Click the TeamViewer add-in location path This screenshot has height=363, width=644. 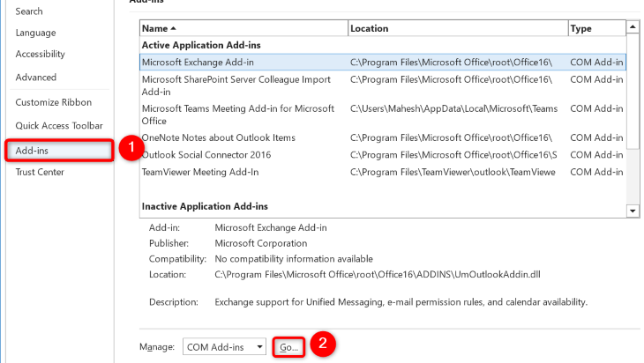pos(453,173)
